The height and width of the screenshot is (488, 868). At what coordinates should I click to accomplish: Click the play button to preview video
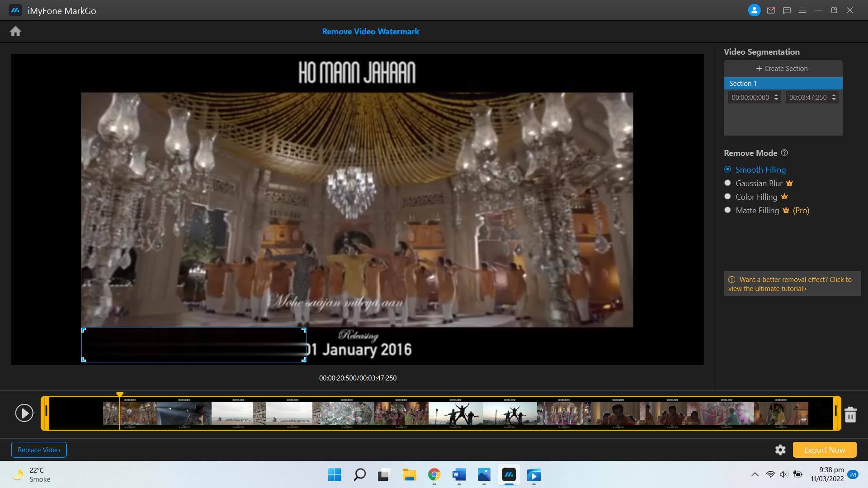(24, 413)
